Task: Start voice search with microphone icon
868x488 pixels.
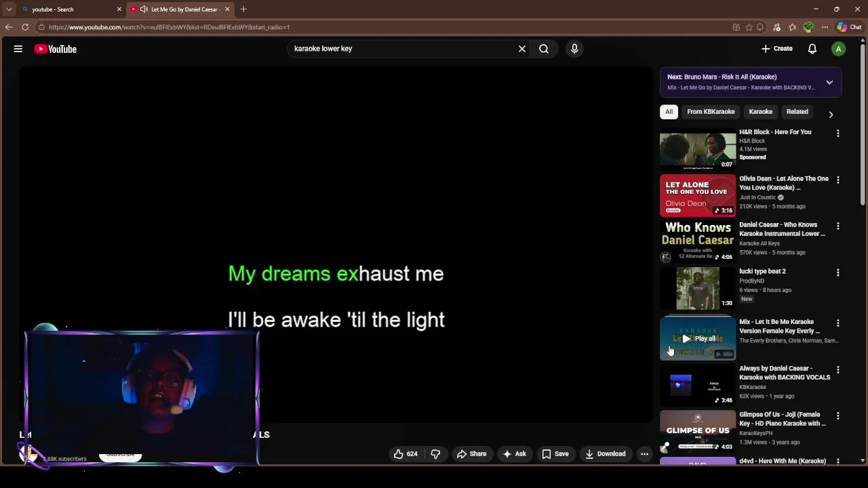Action: click(x=574, y=49)
